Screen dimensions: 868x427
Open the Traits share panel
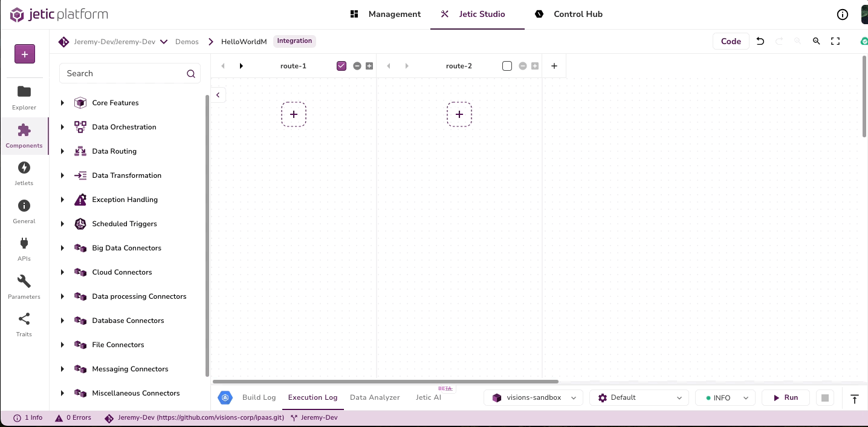(x=24, y=324)
